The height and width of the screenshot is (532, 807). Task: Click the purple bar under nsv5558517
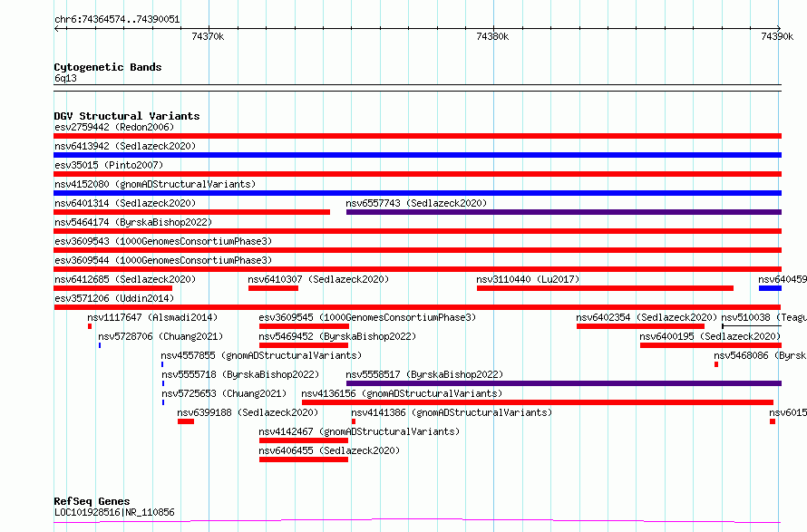(564, 383)
